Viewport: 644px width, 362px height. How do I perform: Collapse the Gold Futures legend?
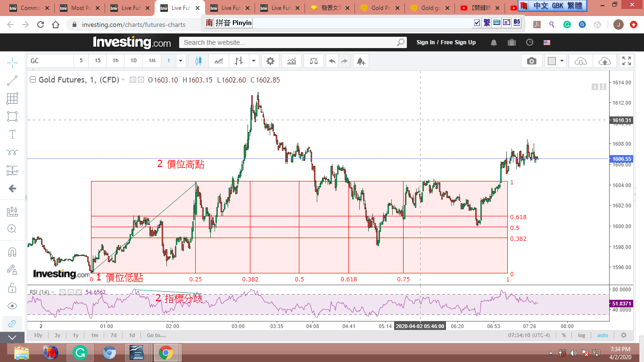pyautogui.click(x=33, y=80)
